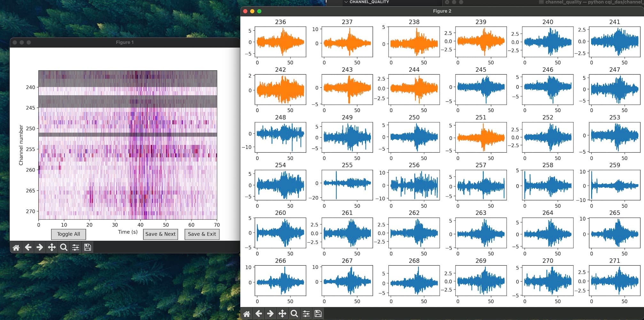Viewport: 644px width, 320px height.
Task: Click the Toggle All button
Action: point(68,234)
